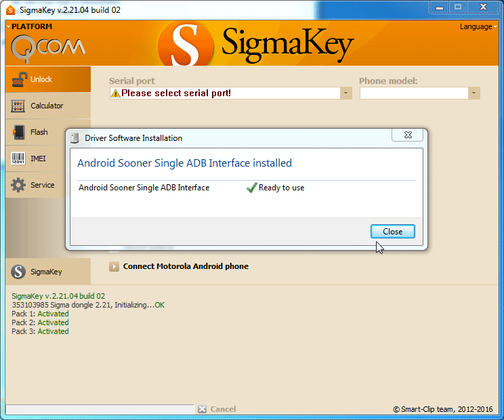The image size is (504, 420).
Task: Click the SigmaKey title bar app icon
Action: click(11, 10)
